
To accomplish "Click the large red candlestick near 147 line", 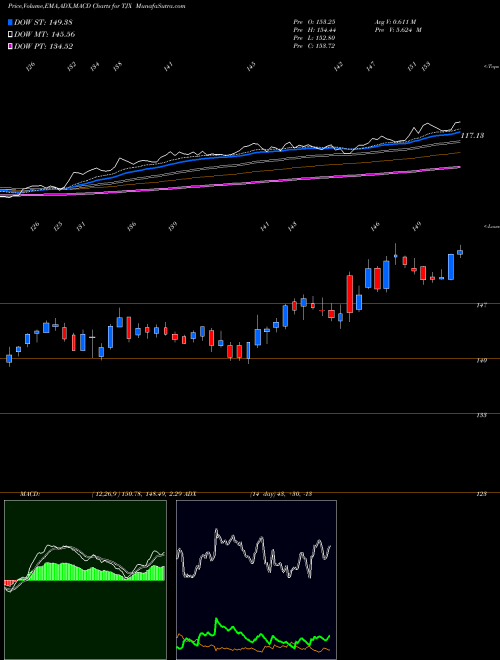I will (349, 294).
